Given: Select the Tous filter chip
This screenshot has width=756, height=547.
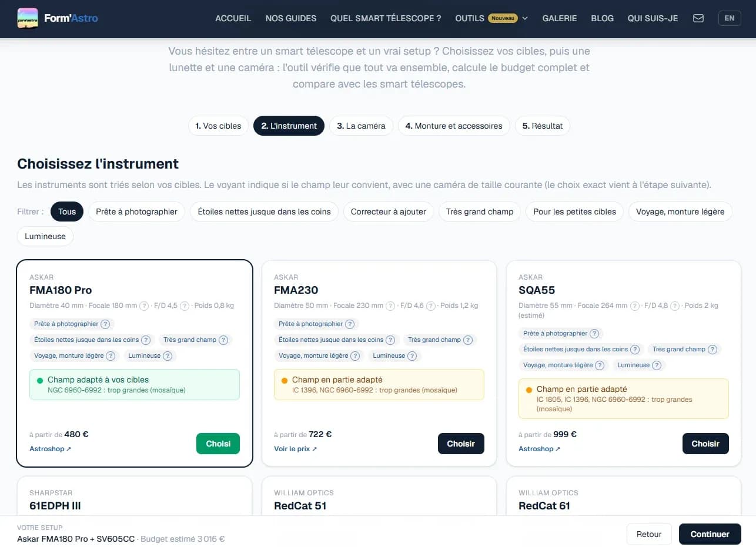Looking at the screenshot, I should pos(67,212).
